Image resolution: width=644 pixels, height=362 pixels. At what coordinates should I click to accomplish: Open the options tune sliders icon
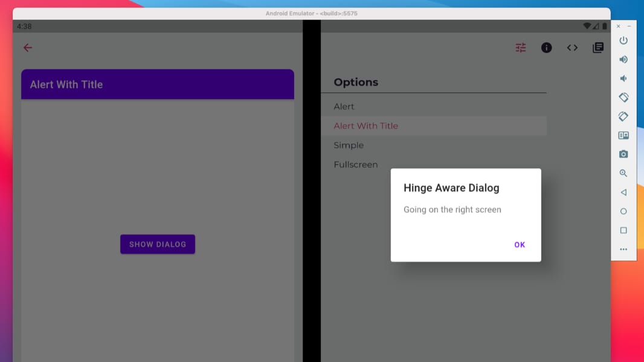point(521,48)
